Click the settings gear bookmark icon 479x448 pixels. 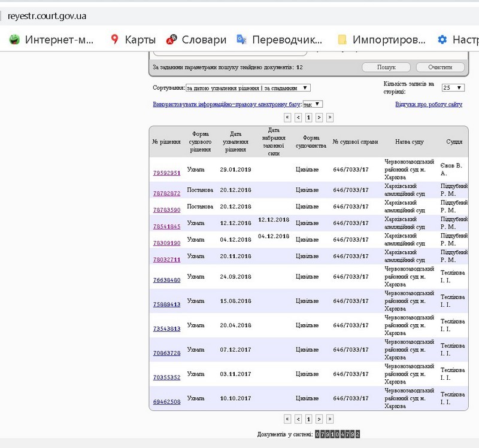pyautogui.click(x=442, y=39)
